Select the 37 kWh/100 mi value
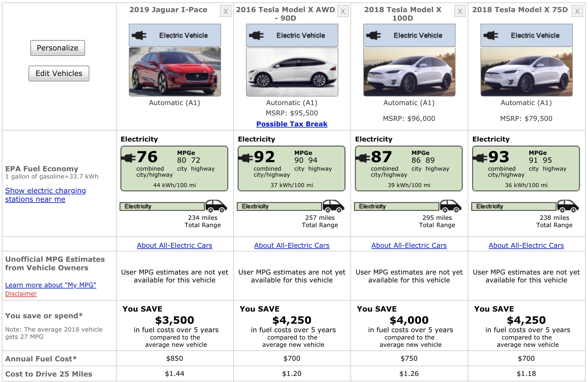Image resolution: width=588 pixels, height=382 pixels. (292, 185)
